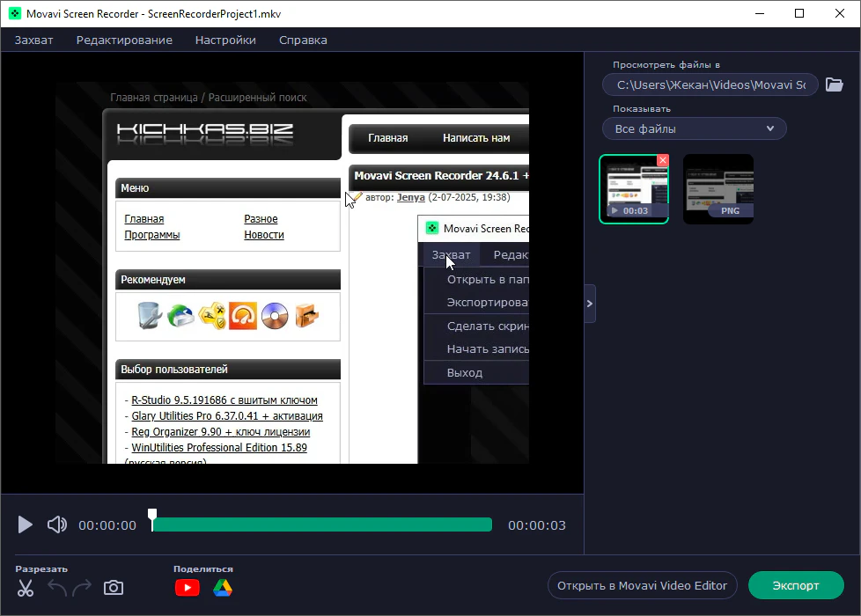Remove video thumbnail with red X
This screenshot has height=616, width=861.
tap(663, 160)
